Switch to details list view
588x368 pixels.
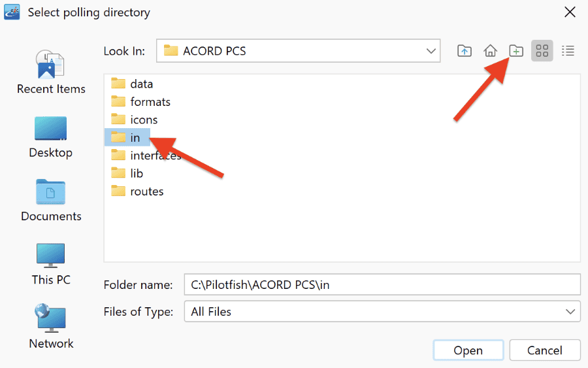568,50
